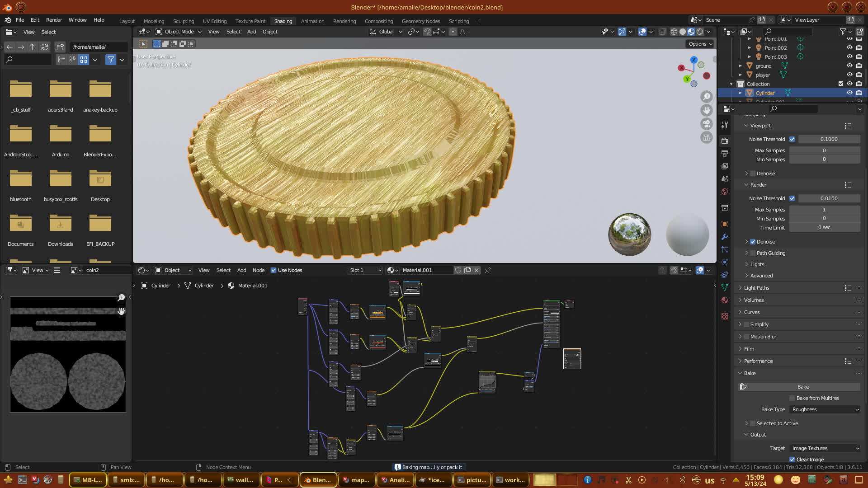This screenshot has height=488, width=868.
Task: Toggle Render Denoise checkbox
Action: pyautogui.click(x=753, y=242)
